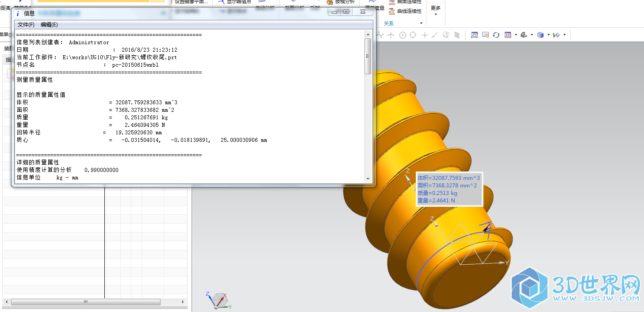Click the 显示峰值点 tool
644x312 pixels.
pyautogui.click(x=235, y=2)
